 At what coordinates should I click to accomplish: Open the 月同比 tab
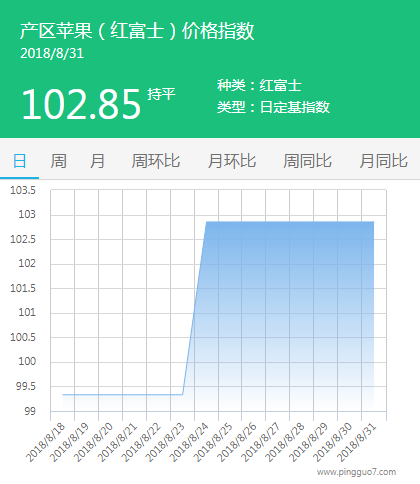coord(383,161)
